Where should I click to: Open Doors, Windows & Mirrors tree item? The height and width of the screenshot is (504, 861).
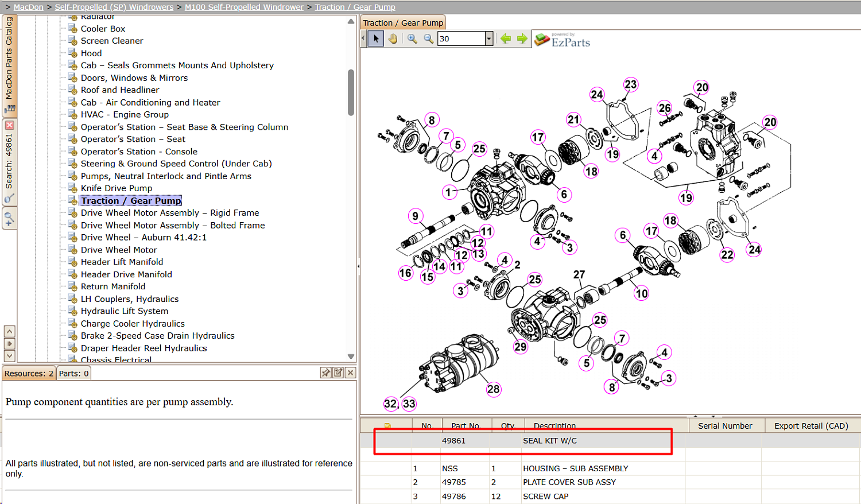(x=134, y=77)
